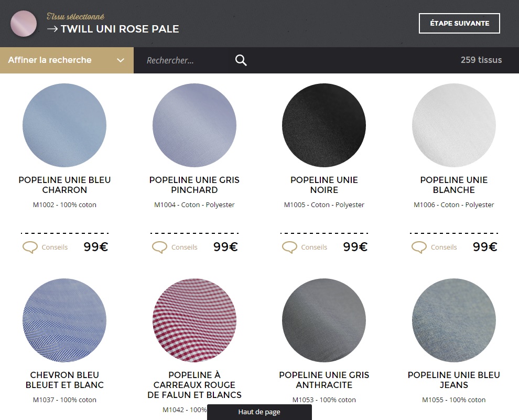This screenshot has height=420, width=519.
Task: Click the Conseils speech bubble under Popeline Unie Noire
Action: point(289,247)
